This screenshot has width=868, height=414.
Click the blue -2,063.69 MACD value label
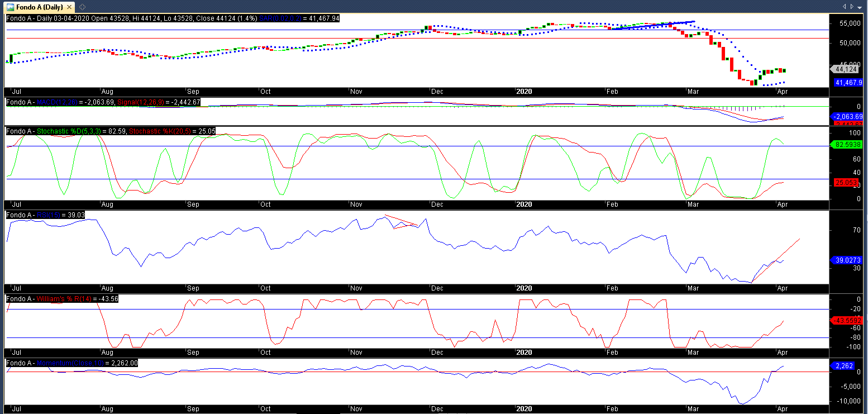pos(847,116)
